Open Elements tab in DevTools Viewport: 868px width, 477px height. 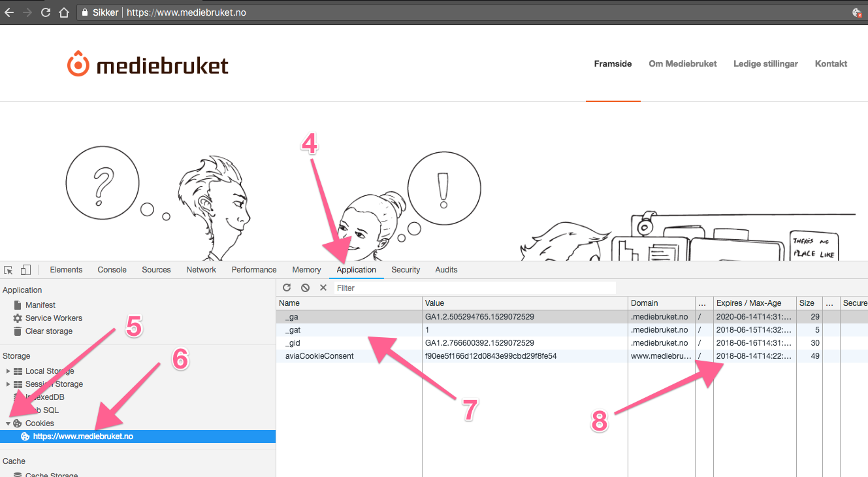[66, 270]
